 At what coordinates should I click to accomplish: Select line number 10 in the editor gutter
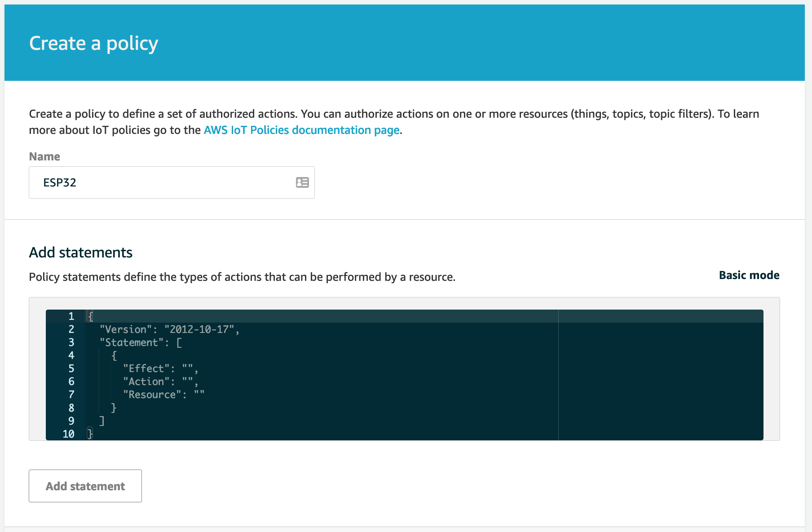coord(68,434)
